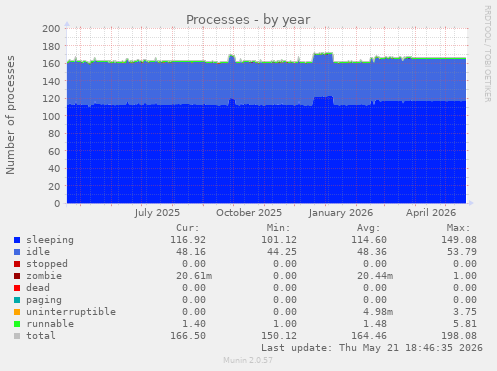497x371 pixels.
Task: Click the graph title 'Processes - by year'
Action: pyautogui.click(x=248, y=20)
